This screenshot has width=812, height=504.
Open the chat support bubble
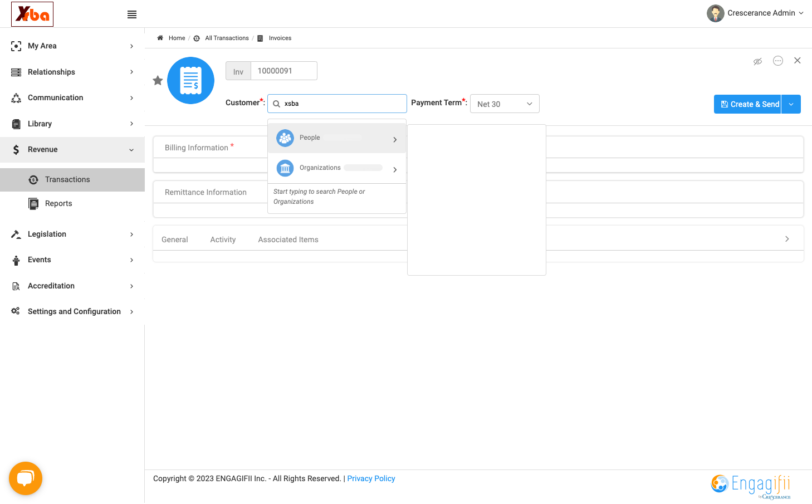tap(26, 478)
